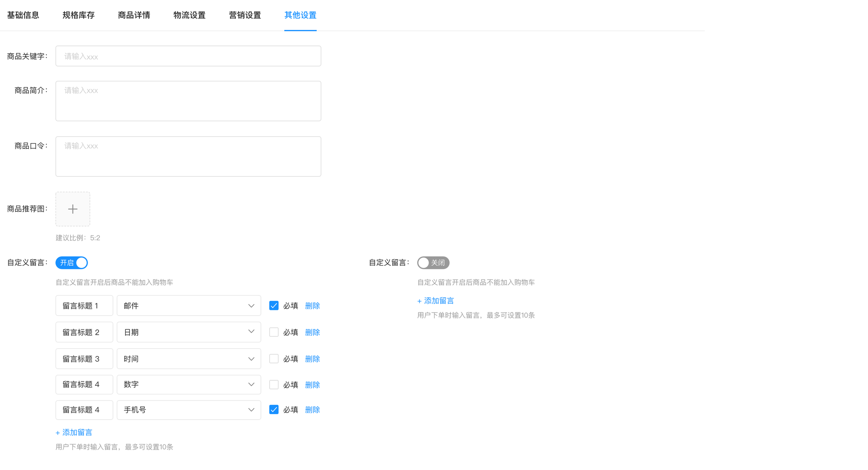Screen dimensions: 868x470
Task: Click the plus icon to upload 商品推荐图
Action: pyautogui.click(x=72, y=209)
